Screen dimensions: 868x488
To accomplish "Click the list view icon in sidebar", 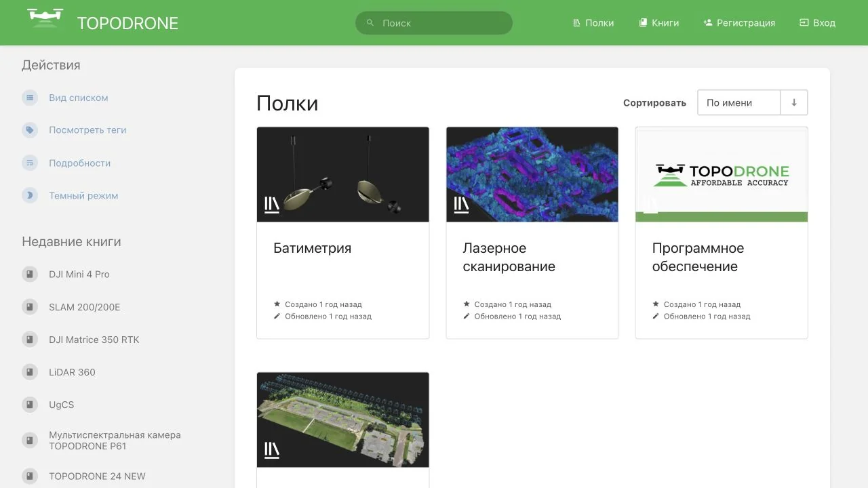I will click(30, 98).
